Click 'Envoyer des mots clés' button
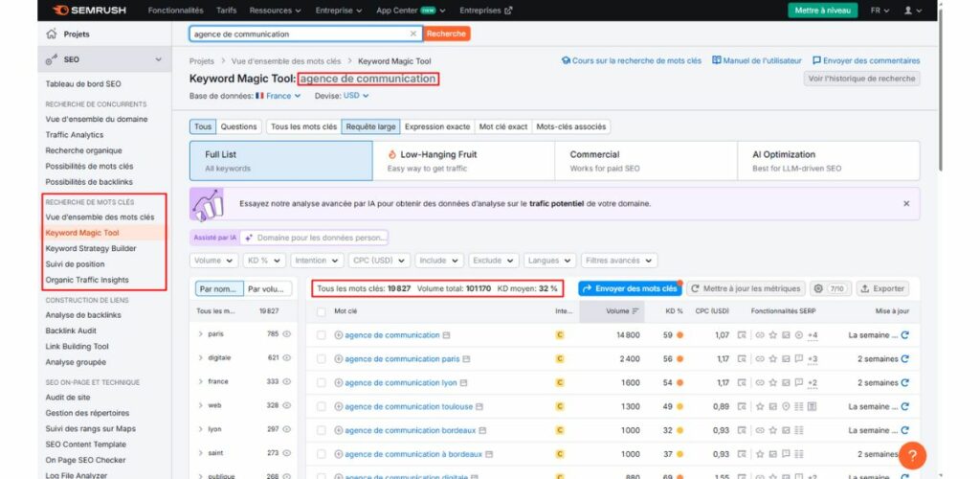980x479 pixels. click(630, 289)
